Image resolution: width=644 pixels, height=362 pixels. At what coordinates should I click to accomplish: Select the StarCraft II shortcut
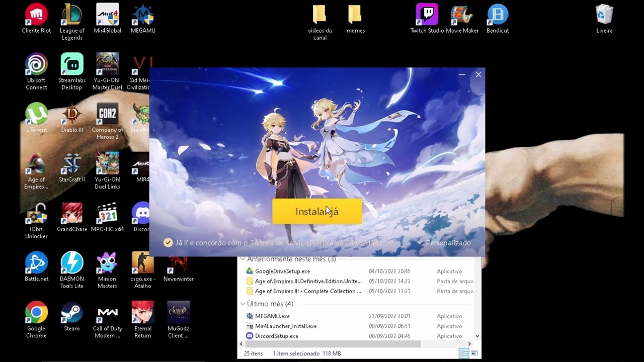point(72,168)
